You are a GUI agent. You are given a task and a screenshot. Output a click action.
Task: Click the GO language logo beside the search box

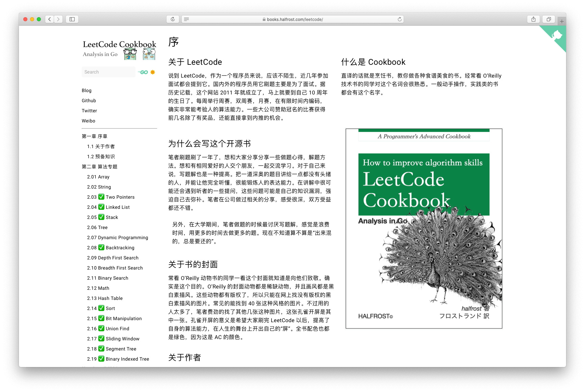point(143,72)
